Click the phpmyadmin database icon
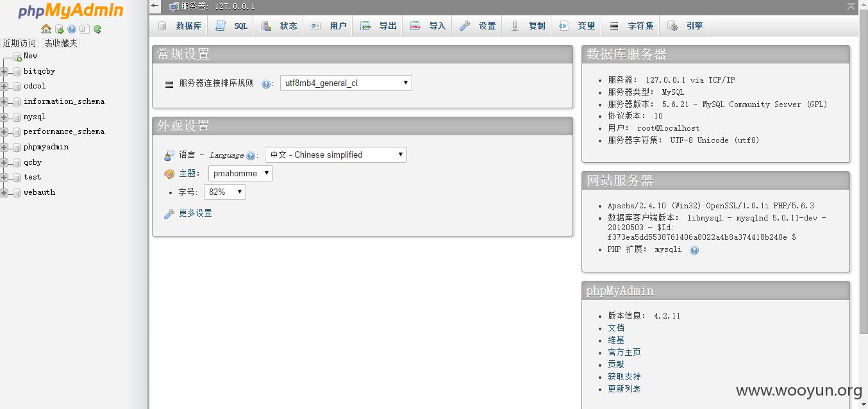Viewport: 868px width, 409px height. pyautogui.click(x=17, y=147)
